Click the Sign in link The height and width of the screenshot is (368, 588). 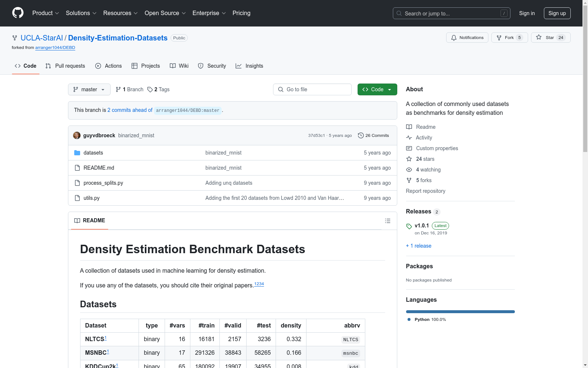click(x=527, y=13)
